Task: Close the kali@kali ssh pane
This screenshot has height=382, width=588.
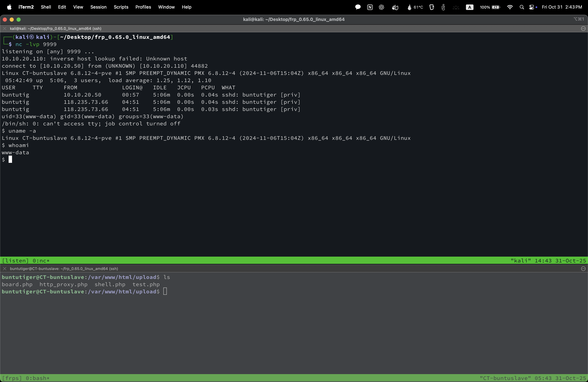Action: 4,29
